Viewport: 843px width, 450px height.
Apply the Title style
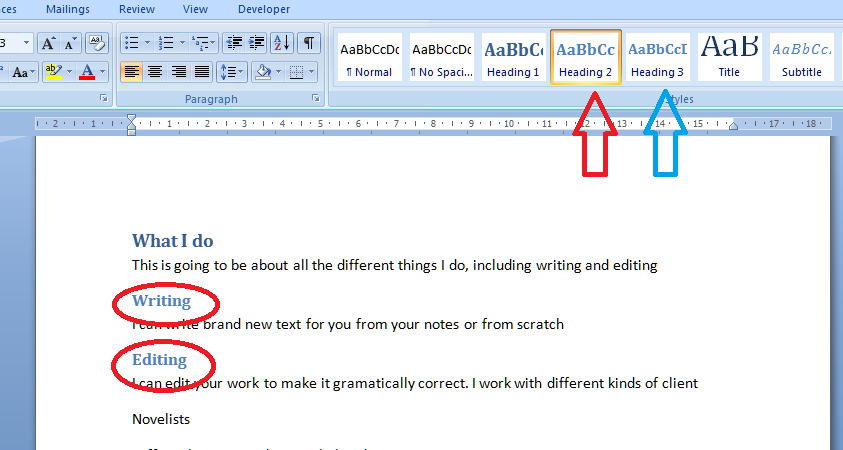pos(729,58)
